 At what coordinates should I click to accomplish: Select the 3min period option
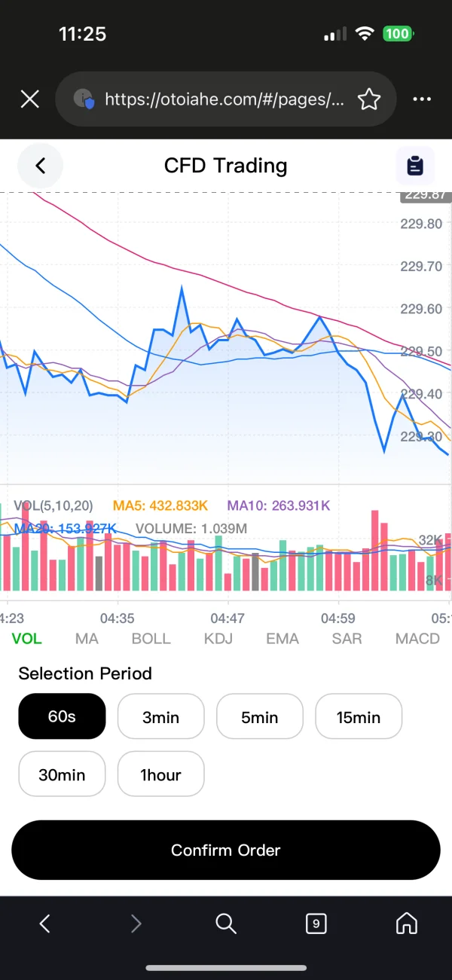(160, 716)
